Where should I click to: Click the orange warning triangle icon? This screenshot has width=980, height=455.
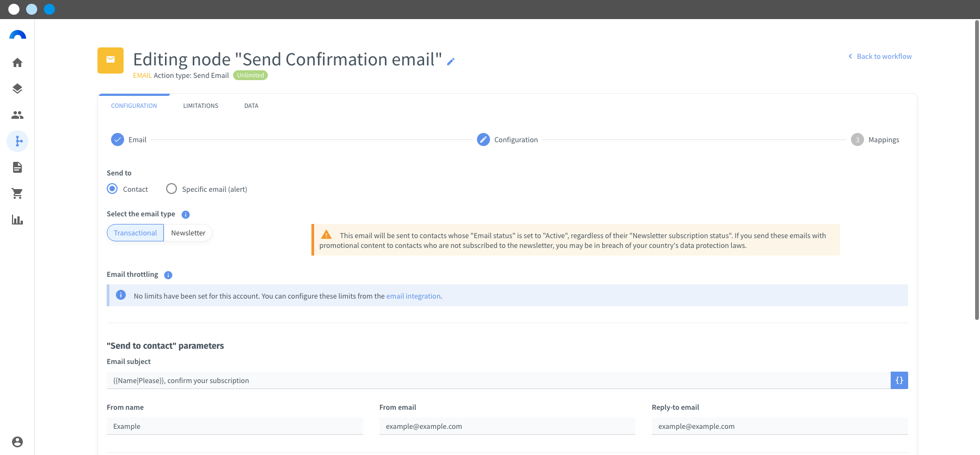click(x=327, y=235)
